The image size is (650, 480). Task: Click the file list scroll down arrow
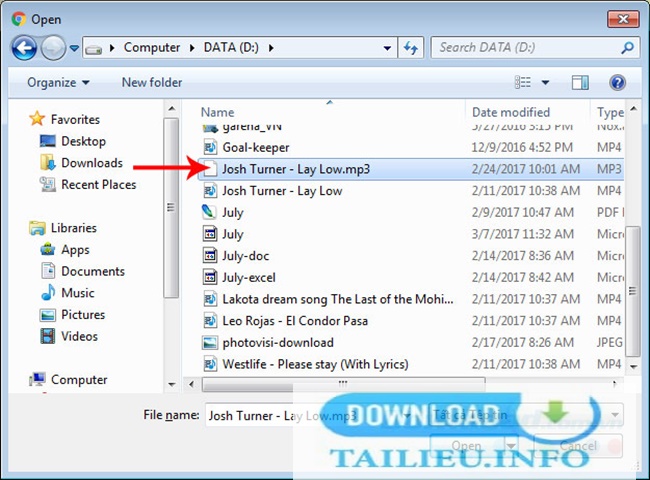633,366
